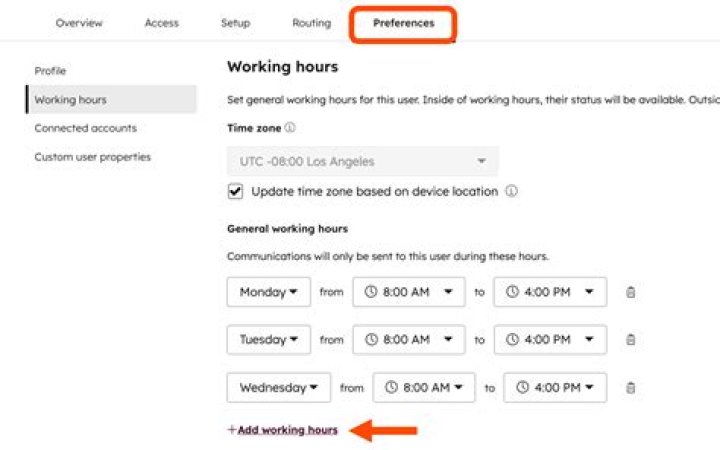
Task: Click the Time zone info icon
Action: pos(290,128)
